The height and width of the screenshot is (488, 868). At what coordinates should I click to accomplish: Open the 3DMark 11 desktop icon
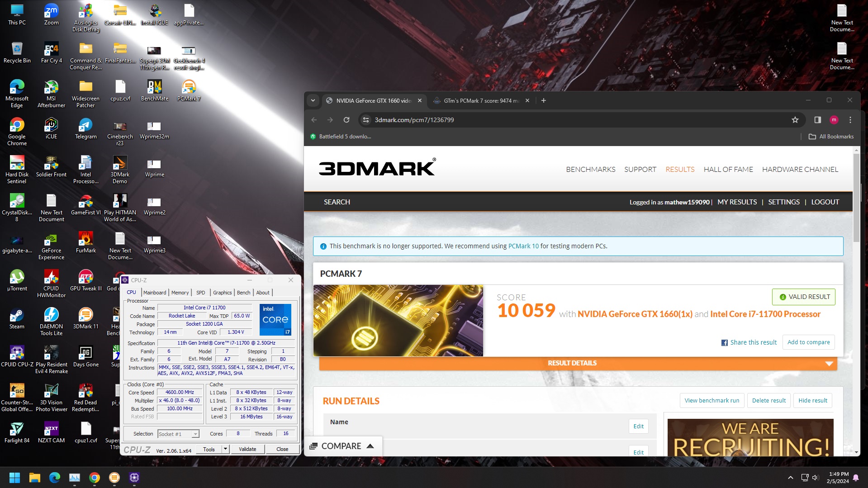85,318
